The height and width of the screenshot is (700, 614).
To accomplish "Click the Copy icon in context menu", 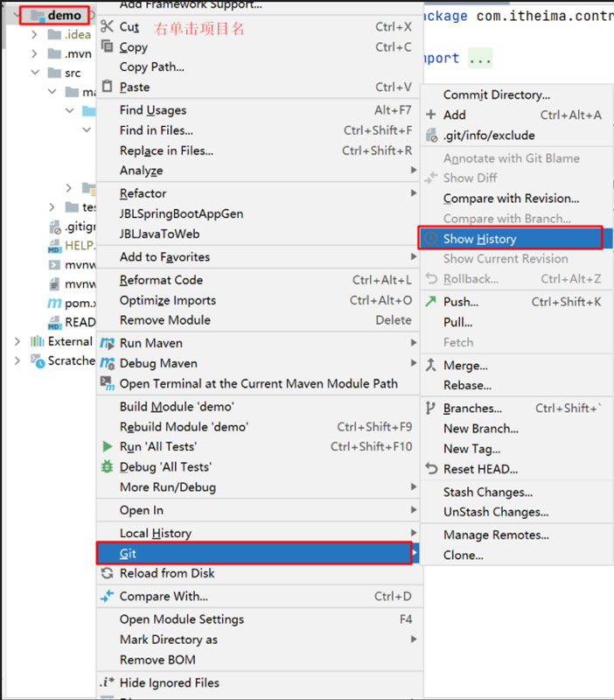I will tap(107, 45).
